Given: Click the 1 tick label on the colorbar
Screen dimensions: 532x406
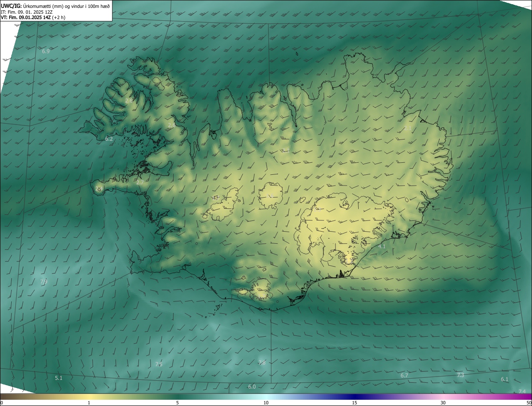Looking at the screenshot, I should coord(89,403).
